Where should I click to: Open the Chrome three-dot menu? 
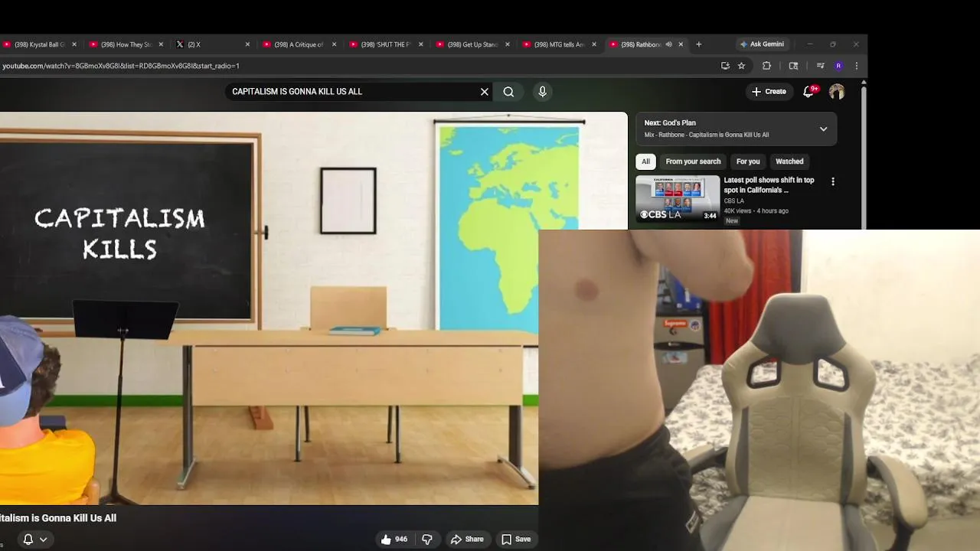[856, 66]
